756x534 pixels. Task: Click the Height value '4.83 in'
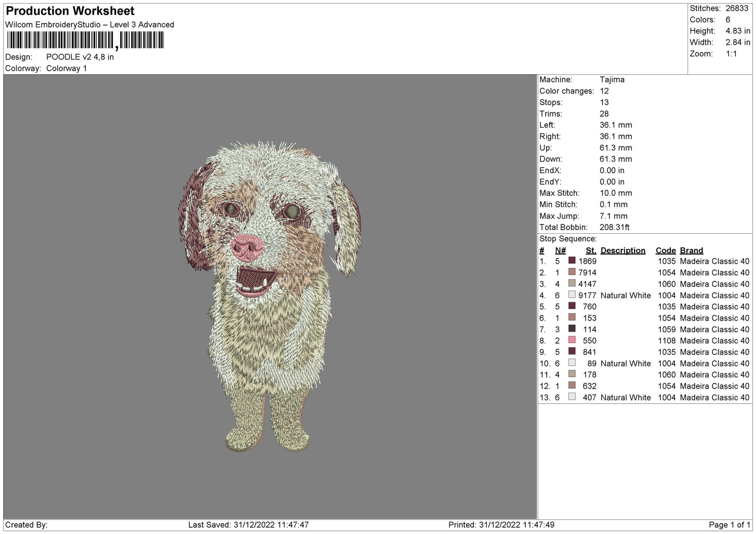click(738, 31)
